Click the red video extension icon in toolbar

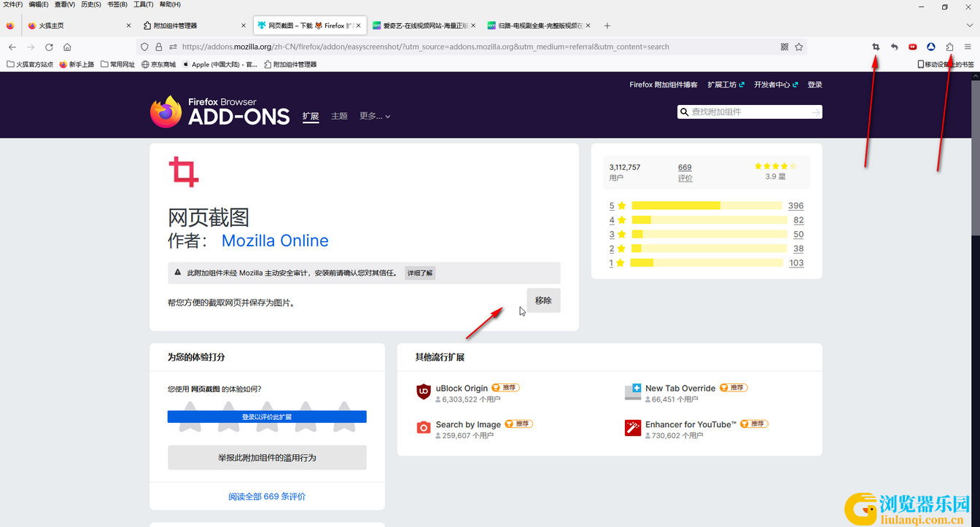pos(912,47)
